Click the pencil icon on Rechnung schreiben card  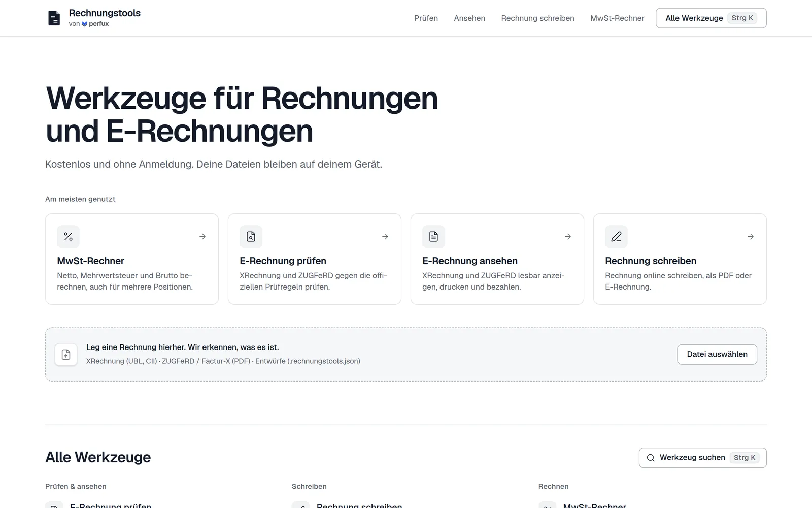[x=616, y=236]
